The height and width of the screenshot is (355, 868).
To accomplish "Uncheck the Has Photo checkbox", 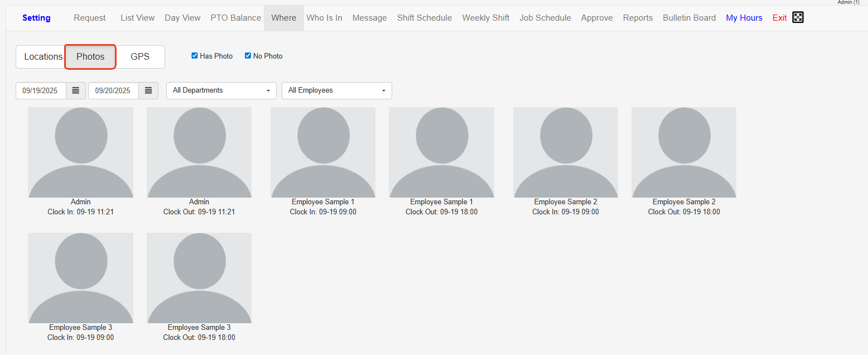I will pos(195,56).
